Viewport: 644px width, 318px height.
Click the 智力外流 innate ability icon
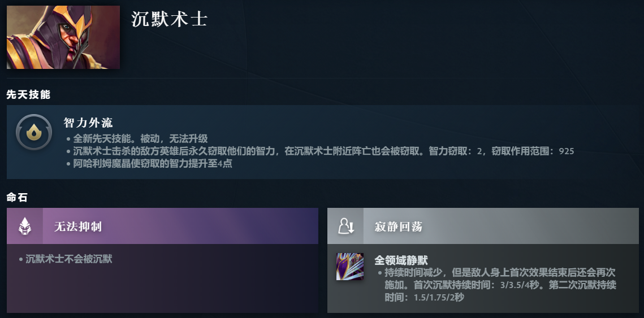(x=34, y=132)
